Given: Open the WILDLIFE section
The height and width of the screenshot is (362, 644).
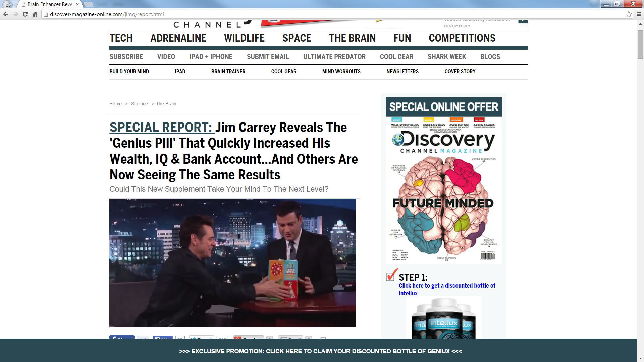Looking at the screenshot, I should click(244, 38).
